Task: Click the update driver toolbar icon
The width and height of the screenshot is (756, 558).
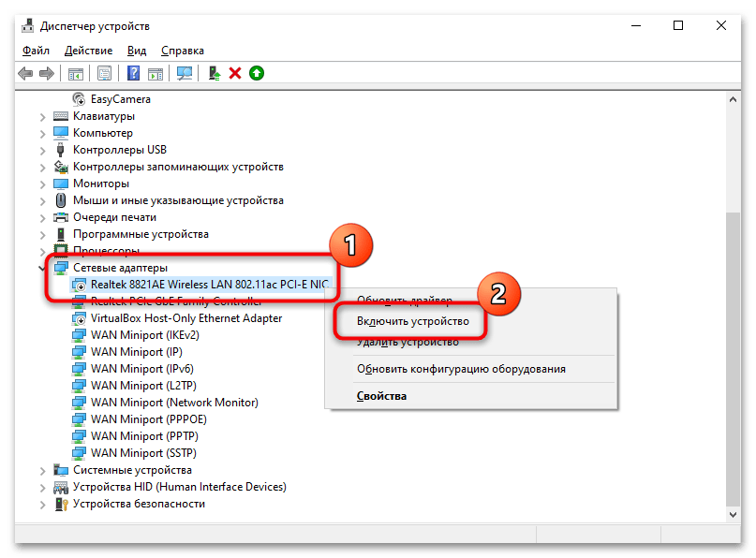Action: pyautogui.click(x=215, y=73)
